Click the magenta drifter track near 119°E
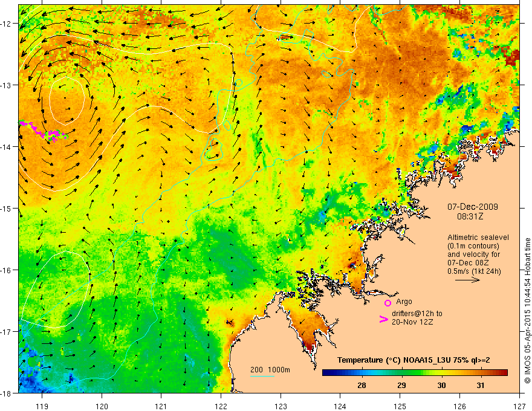Image resolution: width=532 pixels, height=411 pixels. point(44,130)
